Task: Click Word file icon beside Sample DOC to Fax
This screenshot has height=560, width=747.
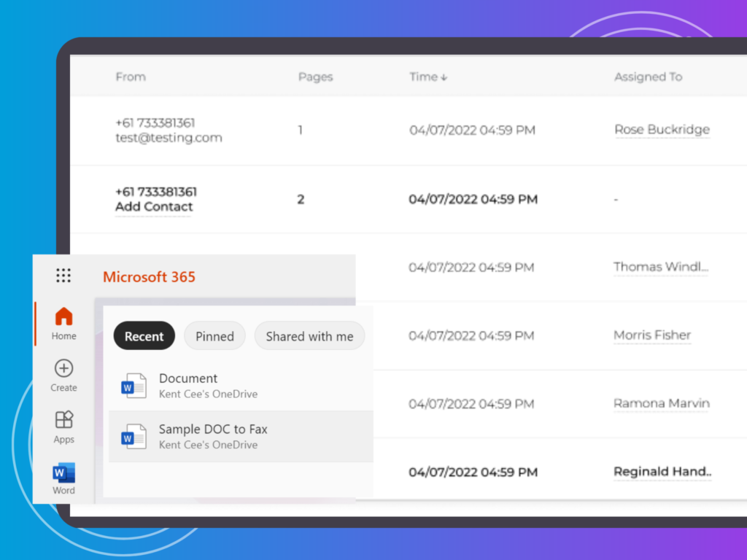Action: coord(134,437)
